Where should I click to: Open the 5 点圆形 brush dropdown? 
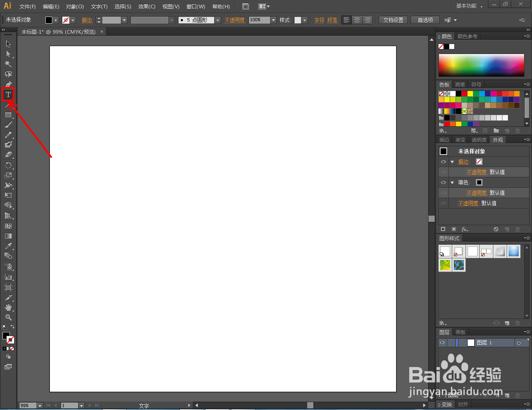pyautogui.click(x=218, y=20)
